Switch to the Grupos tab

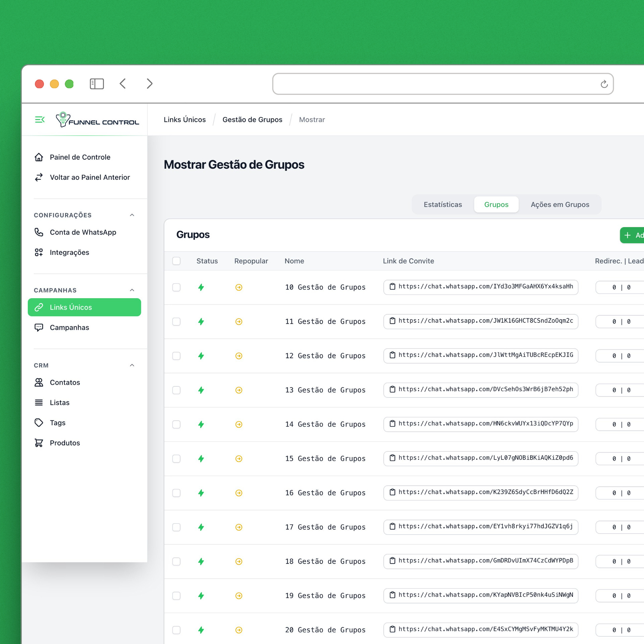pos(496,205)
